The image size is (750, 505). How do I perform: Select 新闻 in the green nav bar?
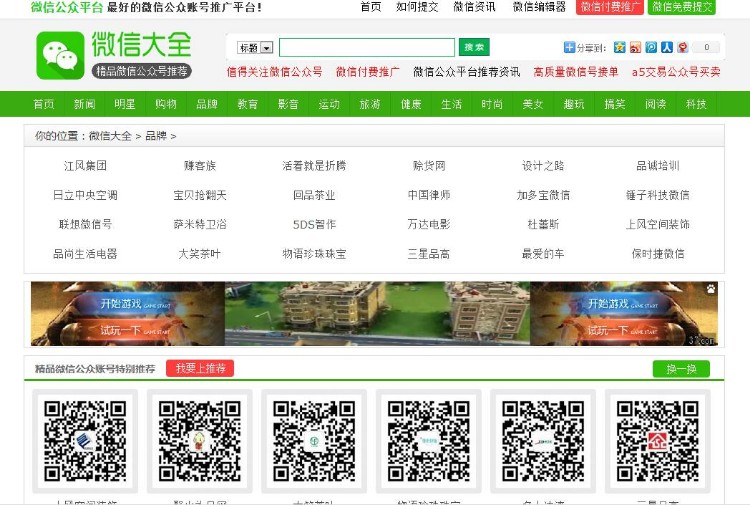pos(84,104)
